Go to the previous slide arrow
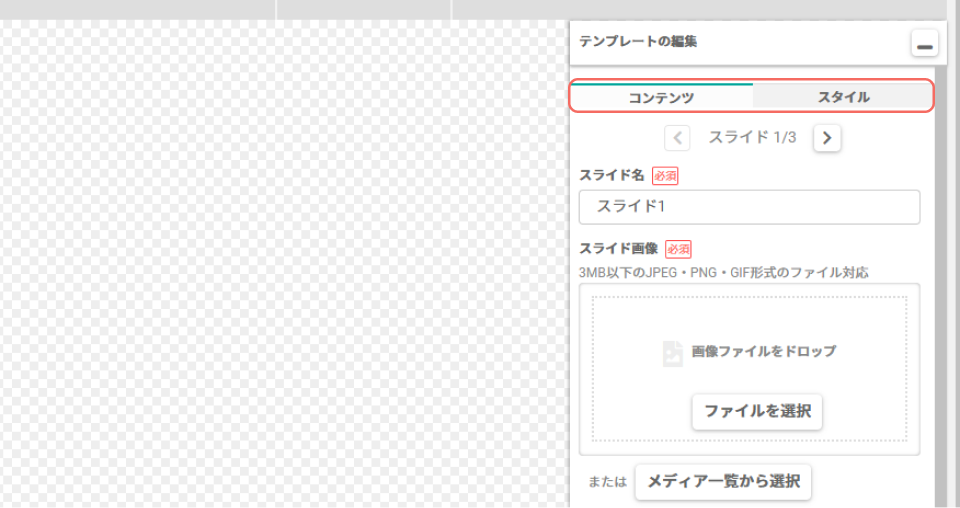Screen dimensions: 960x508 coord(677,138)
